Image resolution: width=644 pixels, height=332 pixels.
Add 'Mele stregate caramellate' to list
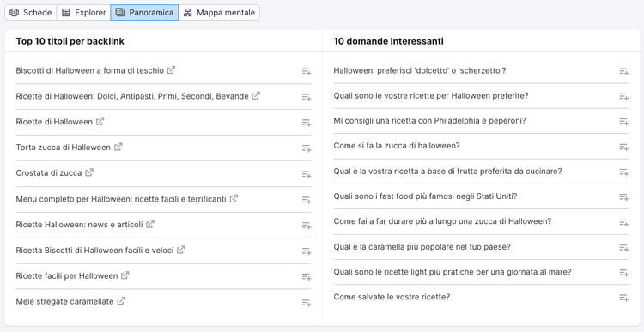pos(307,303)
